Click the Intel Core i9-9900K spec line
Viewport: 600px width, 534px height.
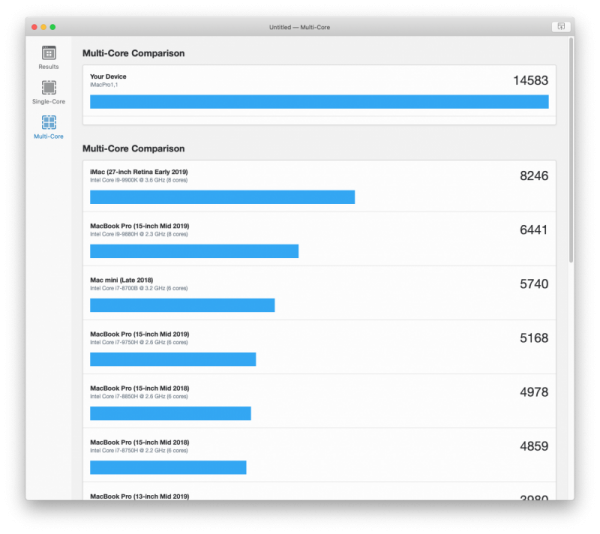tap(139, 180)
